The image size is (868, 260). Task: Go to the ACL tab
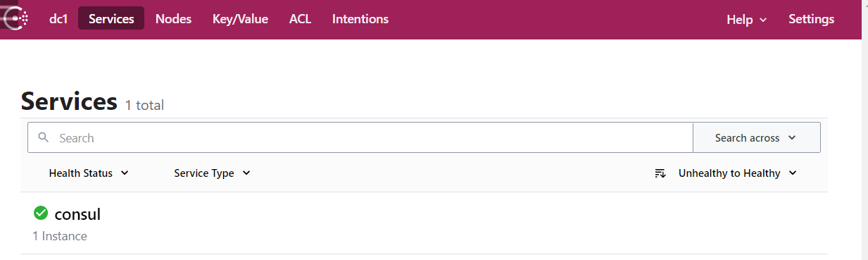click(x=300, y=19)
